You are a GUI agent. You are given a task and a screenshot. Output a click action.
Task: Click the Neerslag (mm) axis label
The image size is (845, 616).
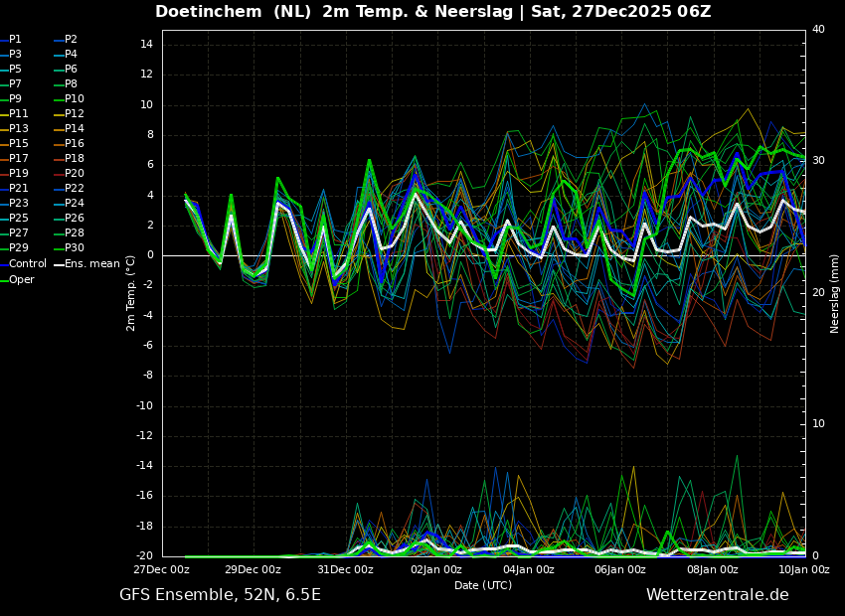tap(835, 293)
